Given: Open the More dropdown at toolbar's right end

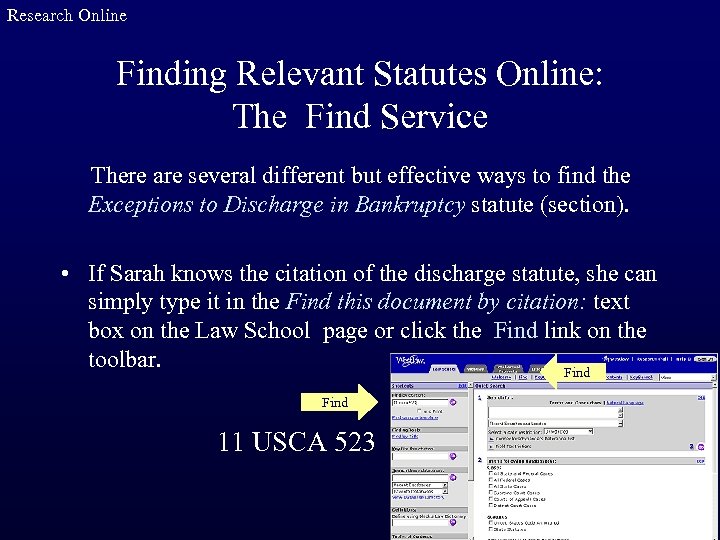Looking at the screenshot, I should click(x=688, y=377).
